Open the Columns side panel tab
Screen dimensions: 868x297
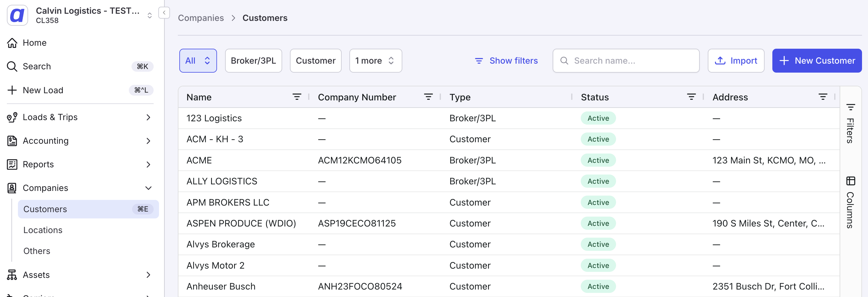coord(850,202)
